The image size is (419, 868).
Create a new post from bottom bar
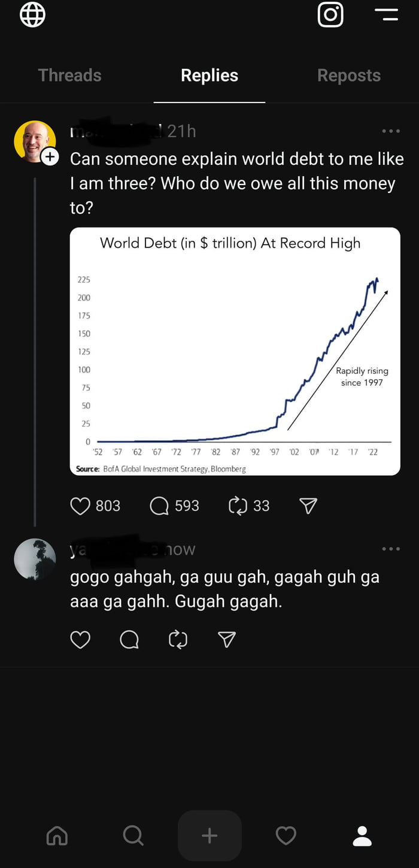tap(209, 835)
